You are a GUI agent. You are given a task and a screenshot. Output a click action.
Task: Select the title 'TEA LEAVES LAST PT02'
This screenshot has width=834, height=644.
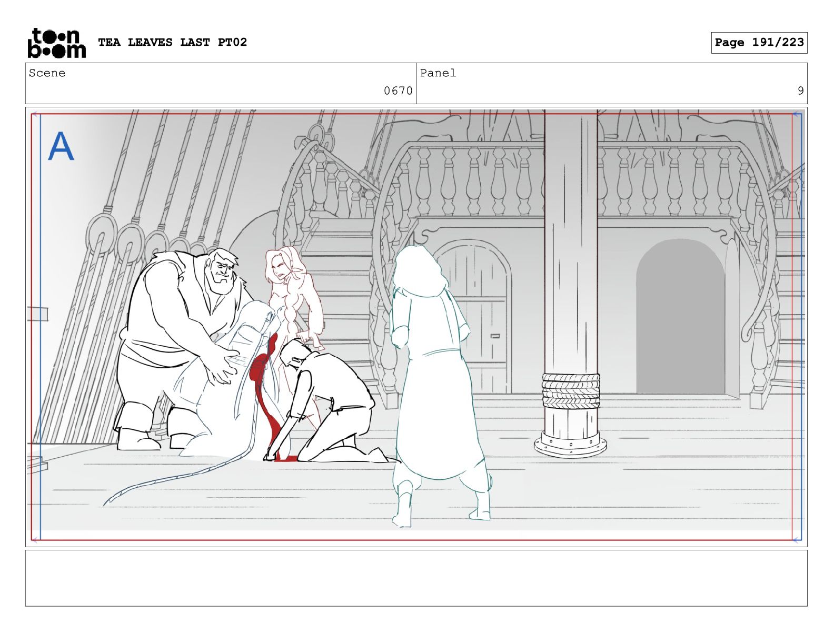tap(172, 42)
